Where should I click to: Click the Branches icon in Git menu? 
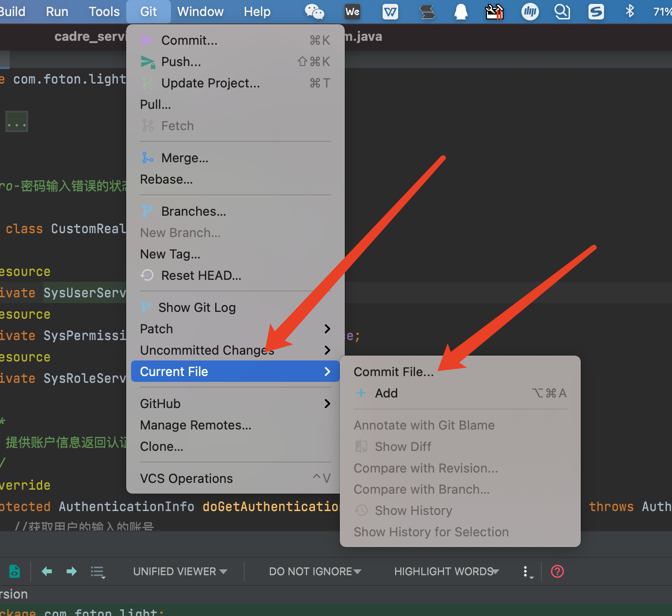click(147, 211)
